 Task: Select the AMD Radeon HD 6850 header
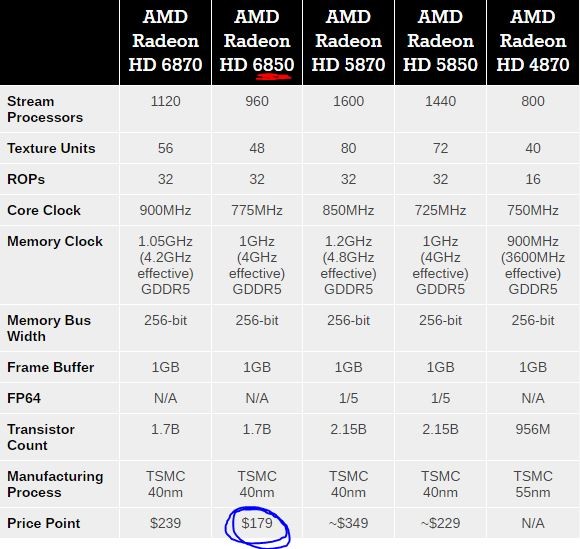[257, 41]
